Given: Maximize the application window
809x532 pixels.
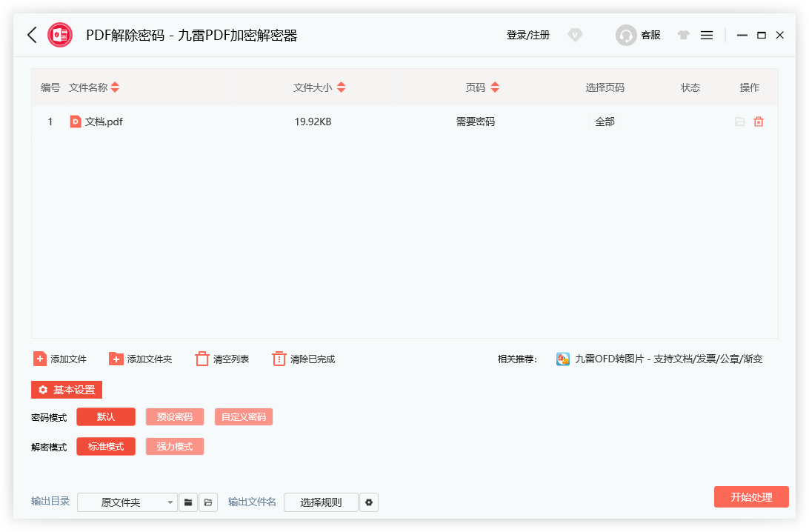Looking at the screenshot, I should click(x=762, y=35).
